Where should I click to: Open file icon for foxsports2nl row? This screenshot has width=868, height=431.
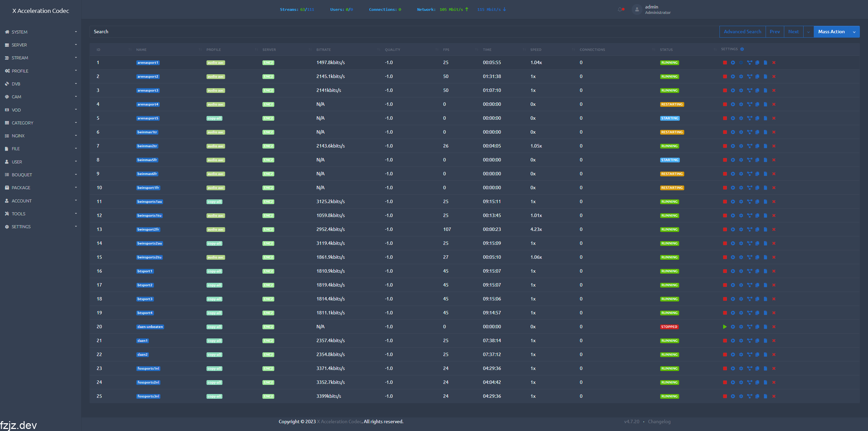[765, 383]
